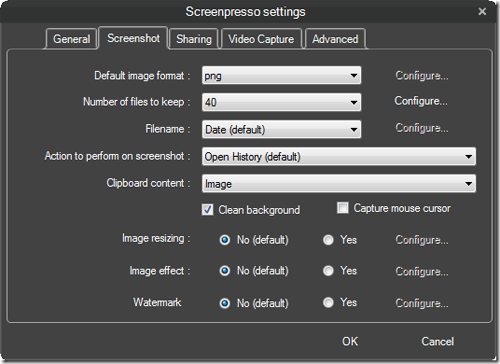Screen dimensions: 500x364
Task: Click the OK button
Action: 350,341
